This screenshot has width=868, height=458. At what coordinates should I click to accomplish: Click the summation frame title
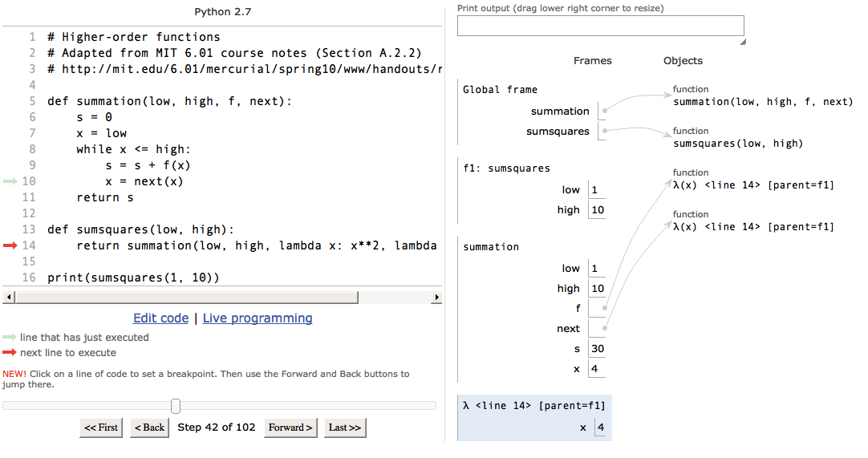491,246
